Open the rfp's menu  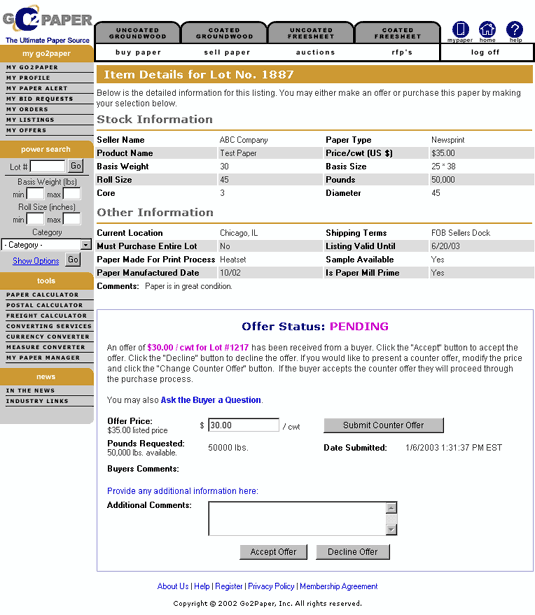pos(402,53)
